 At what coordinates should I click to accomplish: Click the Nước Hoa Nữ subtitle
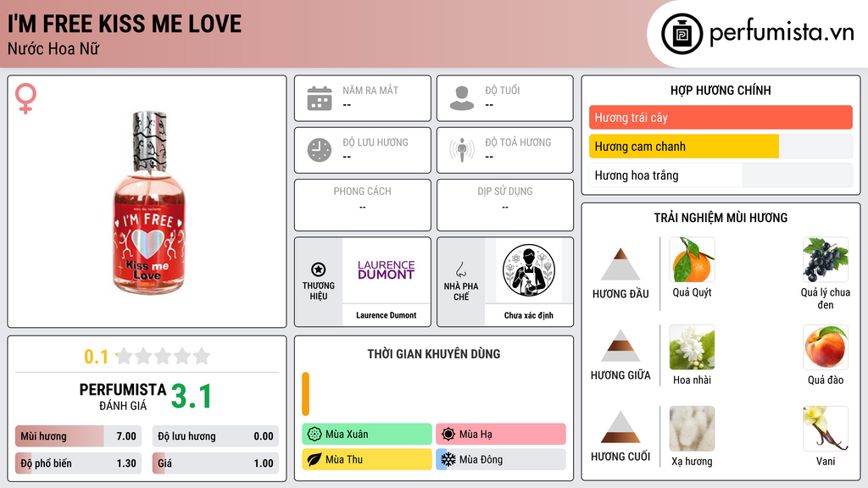click(53, 48)
